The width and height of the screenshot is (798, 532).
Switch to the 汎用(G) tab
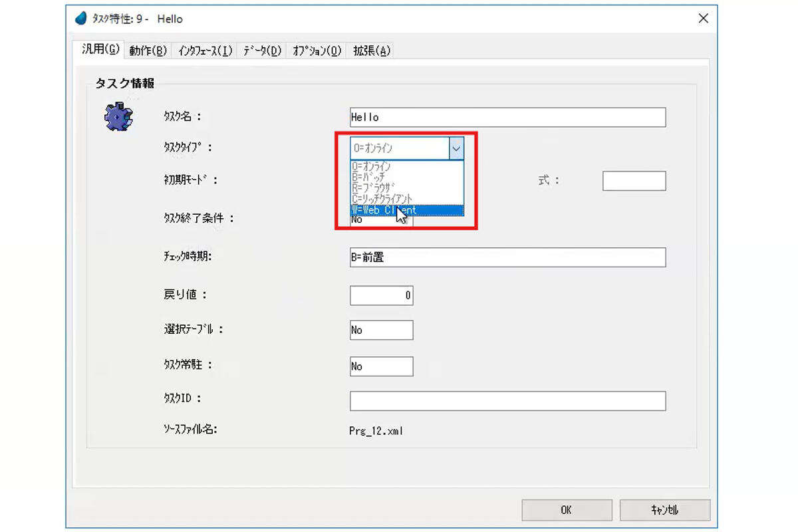pos(100,50)
